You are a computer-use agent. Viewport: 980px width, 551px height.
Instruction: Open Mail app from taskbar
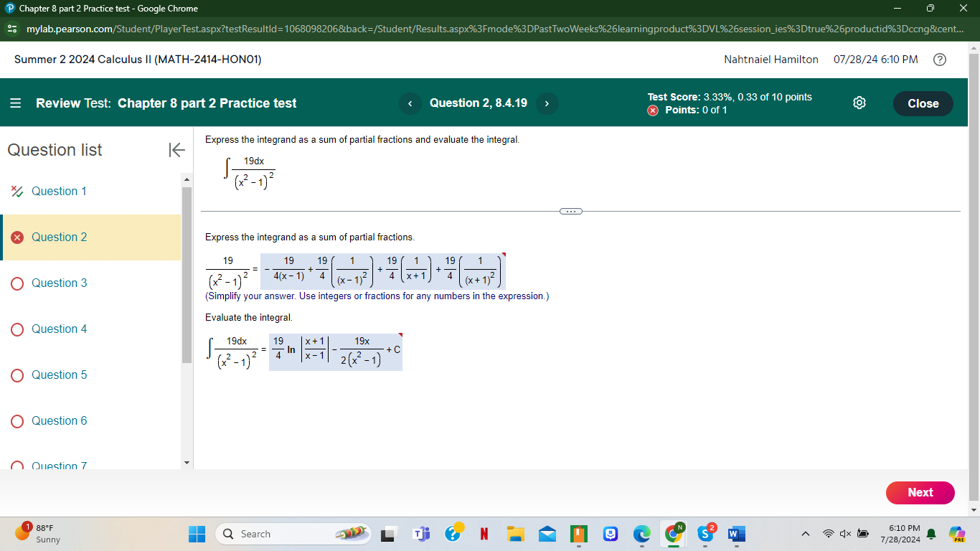(547, 534)
